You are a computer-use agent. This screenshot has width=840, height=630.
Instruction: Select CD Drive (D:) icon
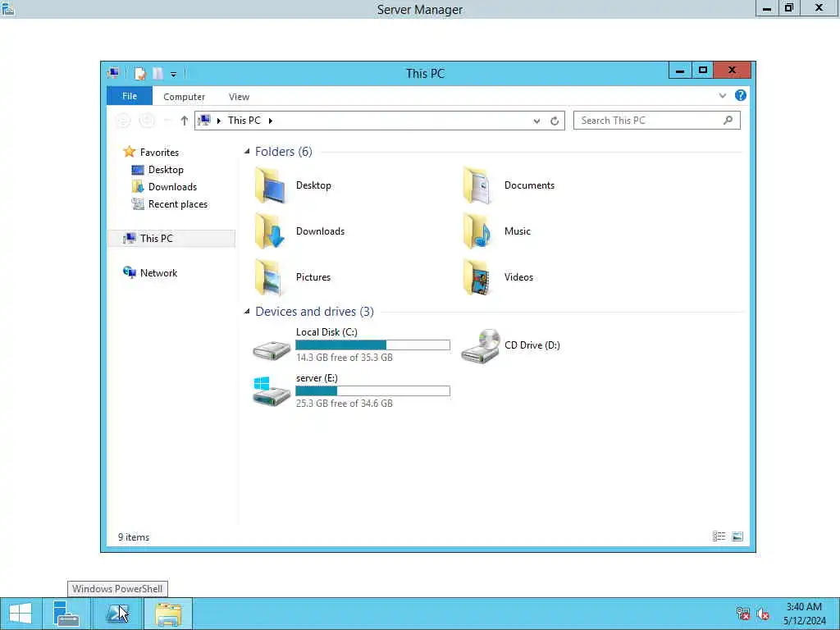coord(481,345)
